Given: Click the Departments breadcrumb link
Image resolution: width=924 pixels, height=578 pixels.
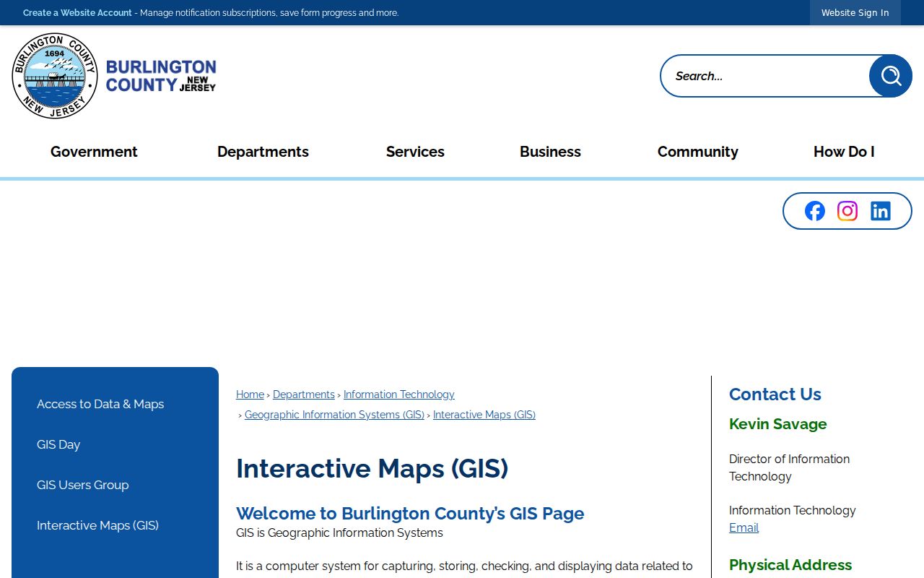Looking at the screenshot, I should (304, 394).
